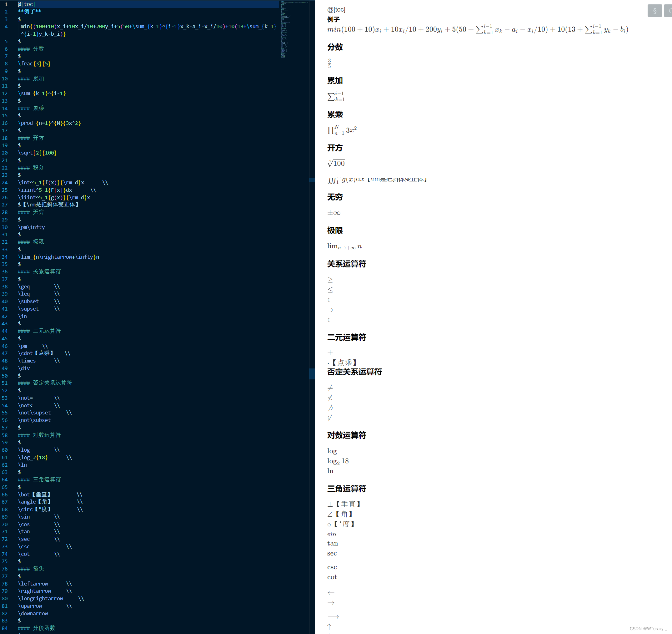Click the '三角运算符' heading in the preview
The height and width of the screenshot is (634, 672).
pos(347,489)
